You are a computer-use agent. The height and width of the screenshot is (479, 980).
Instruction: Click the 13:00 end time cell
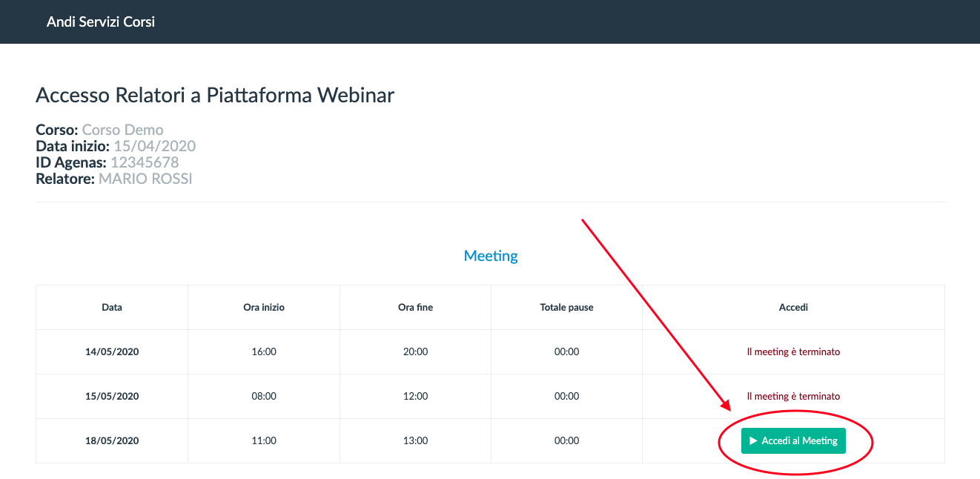coord(415,440)
